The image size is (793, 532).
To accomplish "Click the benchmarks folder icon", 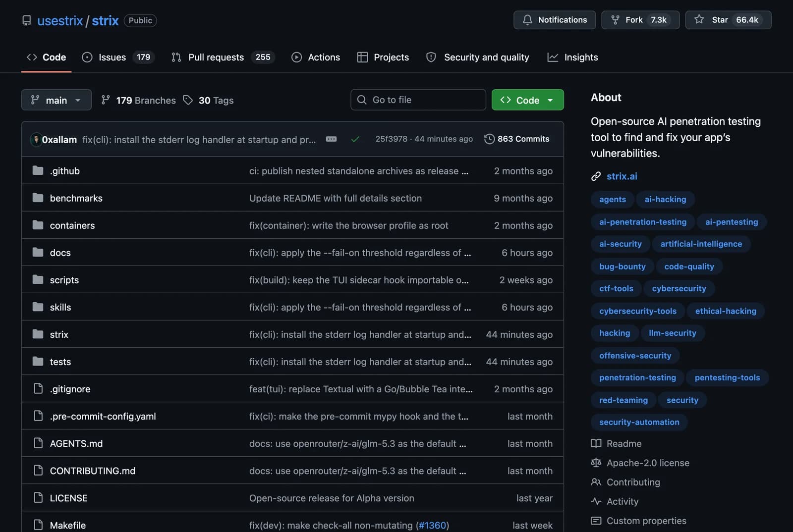I will pyautogui.click(x=38, y=198).
